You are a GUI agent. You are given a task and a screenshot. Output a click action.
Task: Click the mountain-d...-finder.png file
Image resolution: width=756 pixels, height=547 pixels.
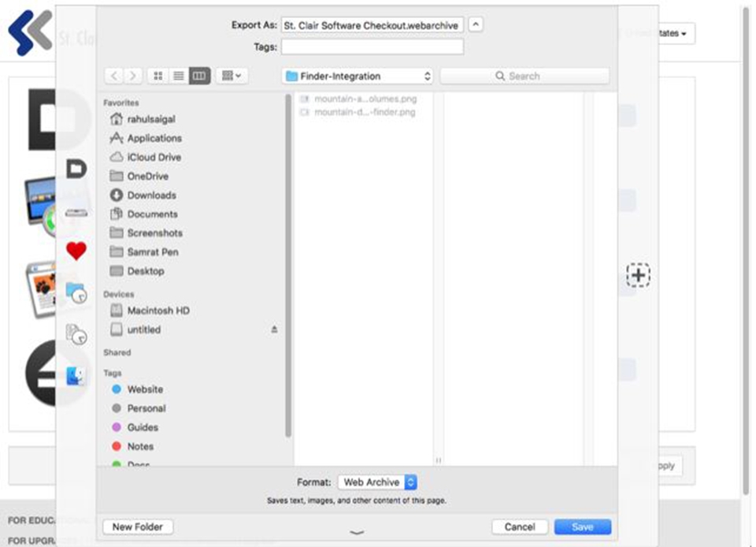click(x=357, y=112)
